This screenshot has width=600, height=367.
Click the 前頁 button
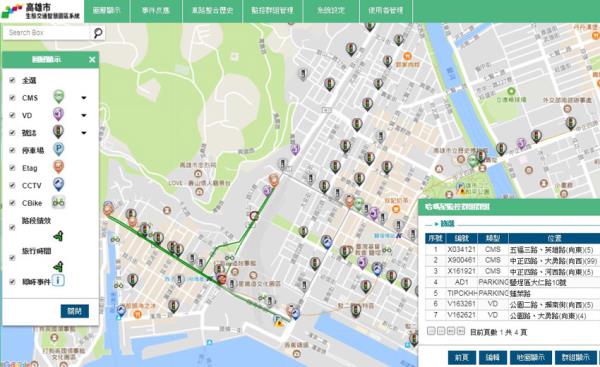[x=462, y=358]
